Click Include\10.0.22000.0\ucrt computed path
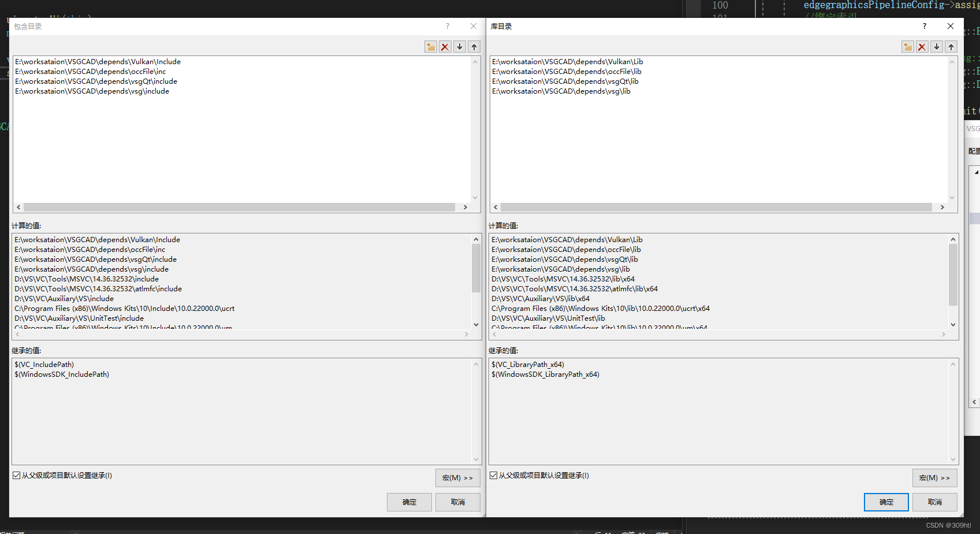Viewport: 980px width, 534px height. [125, 309]
